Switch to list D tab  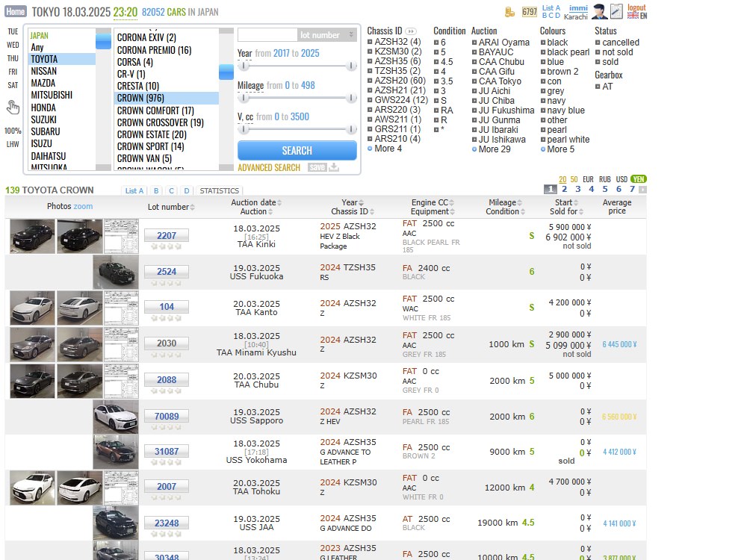[186, 190]
